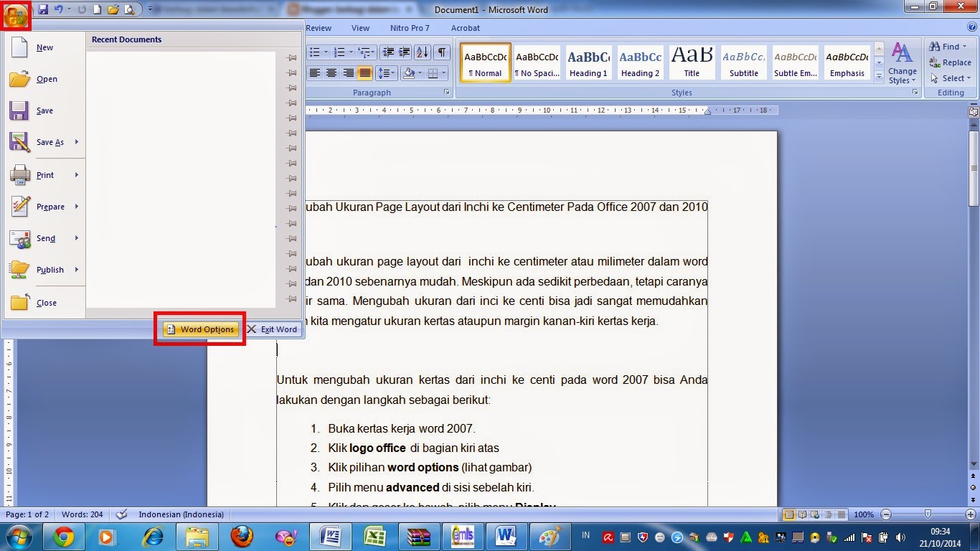This screenshot has height=551, width=980.
Task: Click the New blank document icon in Quick Access toolbar
Action: (x=97, y=9)
